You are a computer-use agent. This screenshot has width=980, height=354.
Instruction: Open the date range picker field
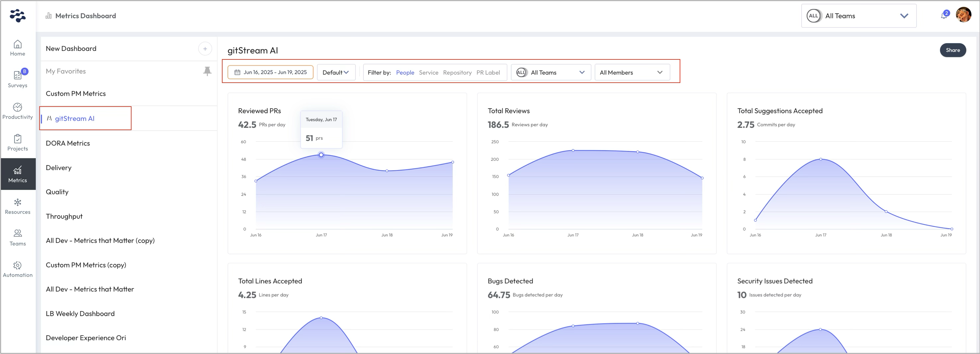tap(270, 72)
